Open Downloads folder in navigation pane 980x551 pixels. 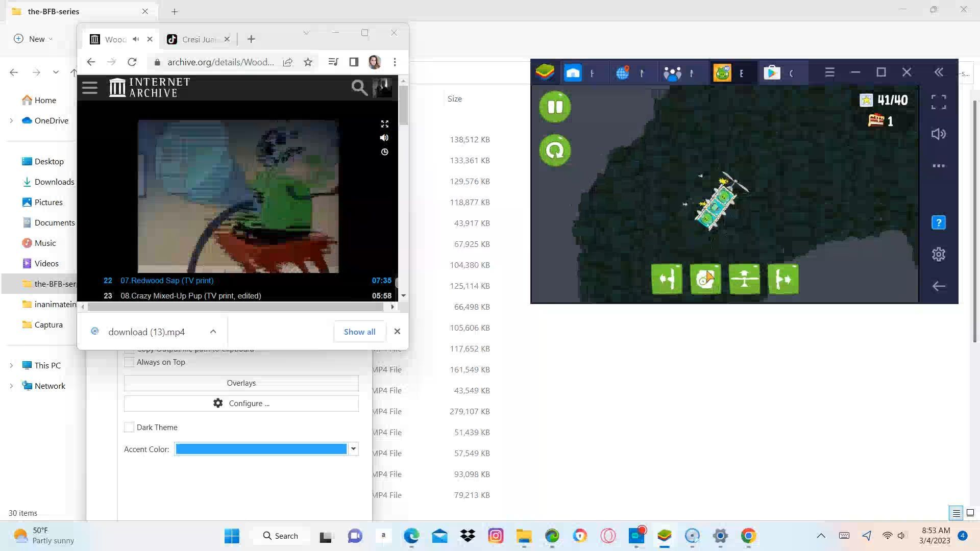click(x=54, y=182)
